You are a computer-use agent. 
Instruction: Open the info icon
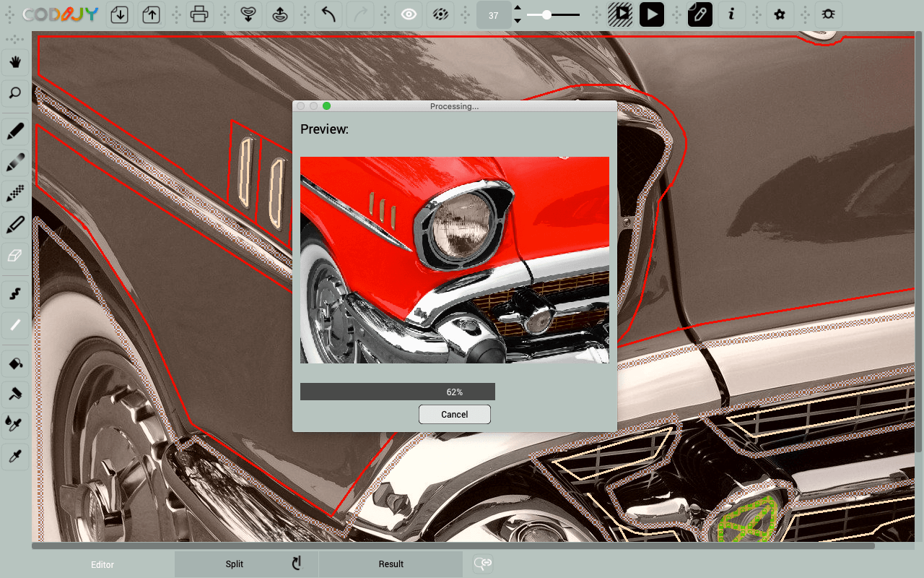(731, 14)
